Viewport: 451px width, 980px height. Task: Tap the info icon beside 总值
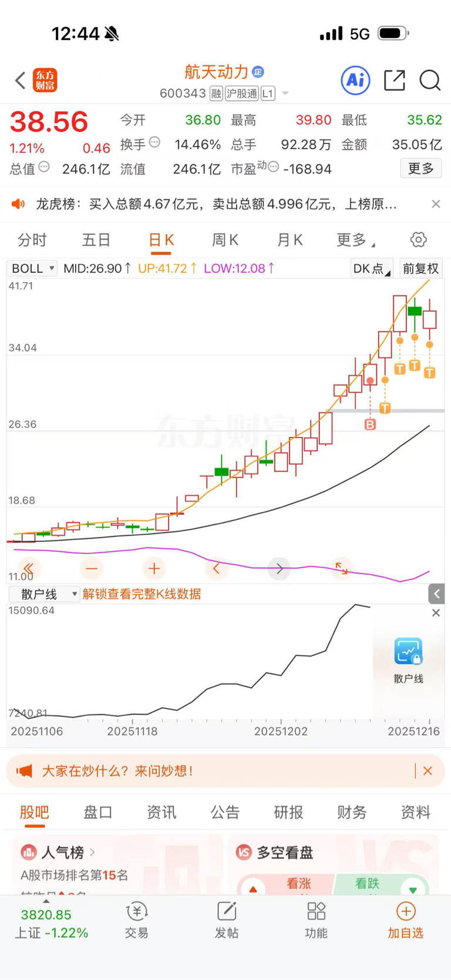tap(44, 167)
